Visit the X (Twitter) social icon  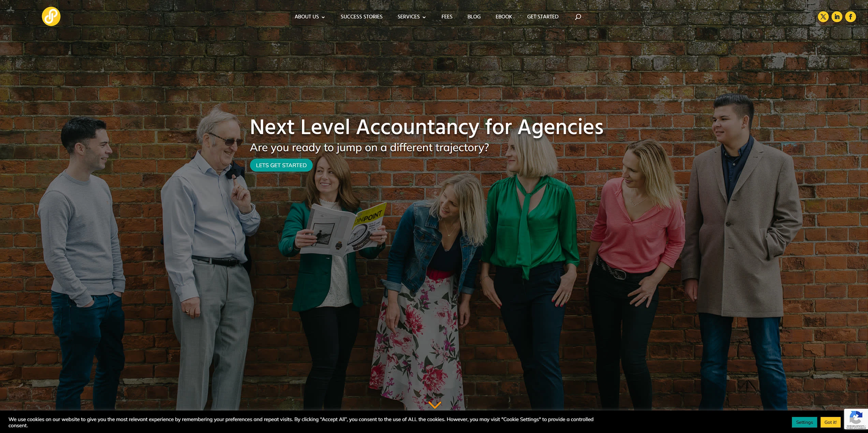pyautogui.click(x=823, y=17)
